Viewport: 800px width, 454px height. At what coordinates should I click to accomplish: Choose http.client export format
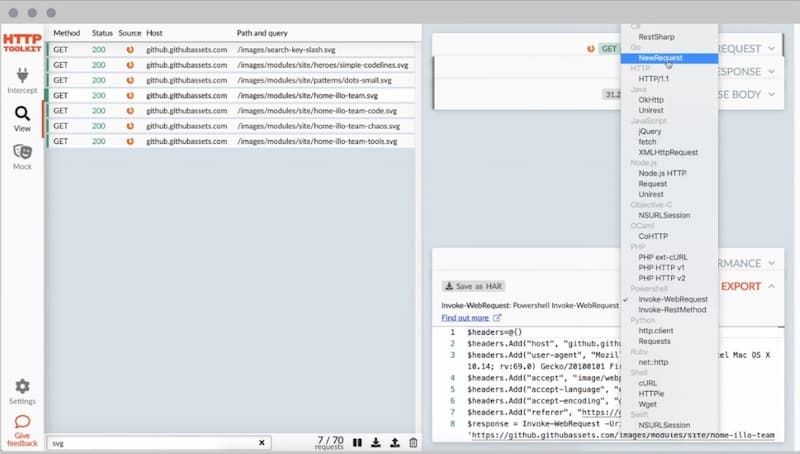click(x=656, y=331)
